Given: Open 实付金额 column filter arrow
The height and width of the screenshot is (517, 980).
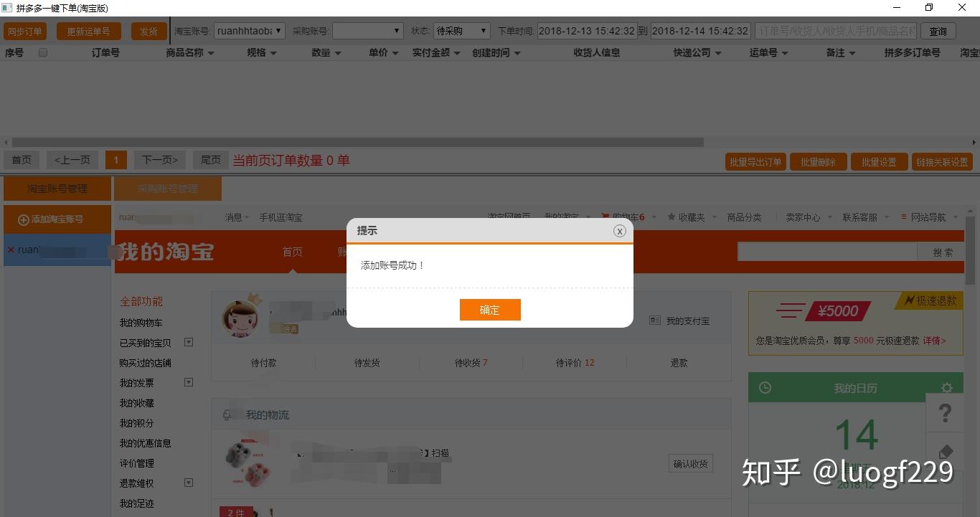Looking at the screenshot, I should (x=457, y=53).
